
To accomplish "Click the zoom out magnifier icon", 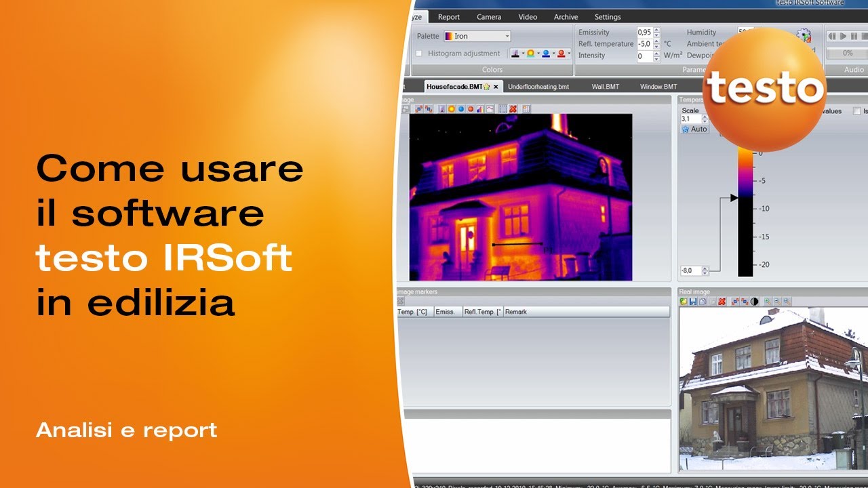I will point(777,301).
